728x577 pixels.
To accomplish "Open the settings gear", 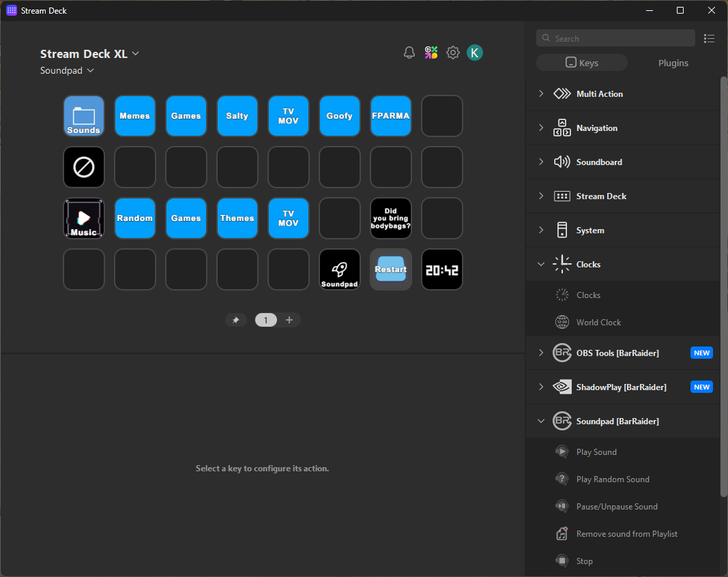I will point(452,53).
